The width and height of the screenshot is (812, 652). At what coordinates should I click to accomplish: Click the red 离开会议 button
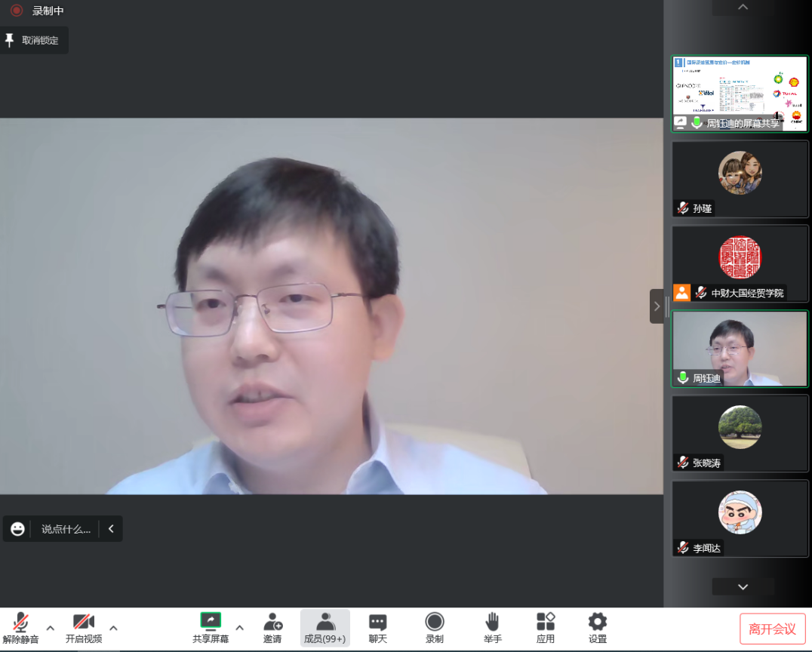point(772,629)
